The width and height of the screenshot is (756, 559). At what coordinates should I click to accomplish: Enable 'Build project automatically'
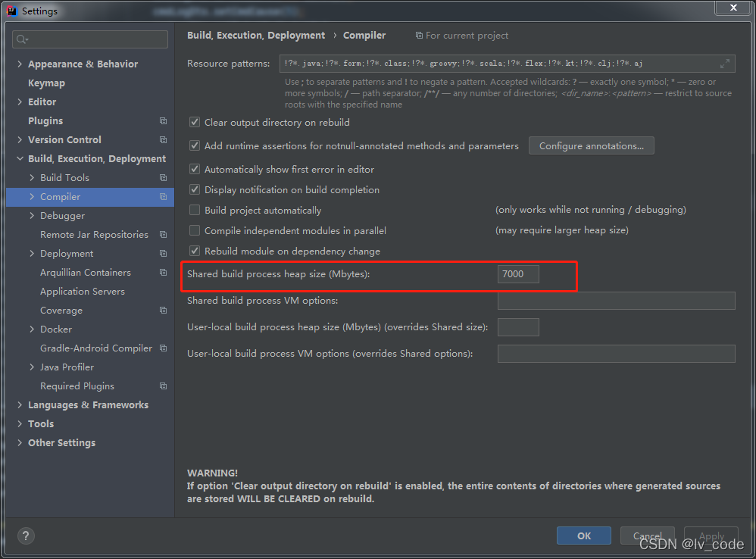pos(195,210)
